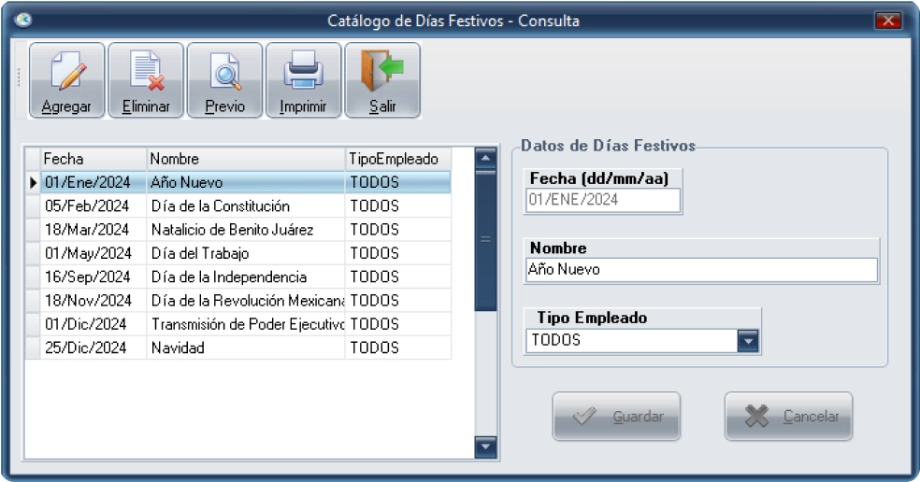Click the Fecha date input field
Viewport: 920px width, 482px height.
click(x=602, y=200)
